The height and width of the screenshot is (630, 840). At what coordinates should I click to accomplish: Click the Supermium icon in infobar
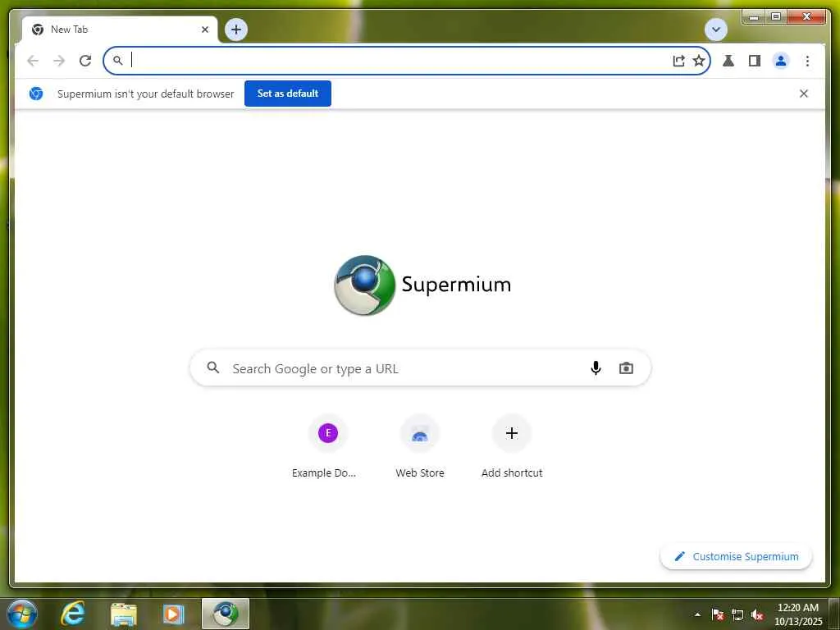pos(36,94)
